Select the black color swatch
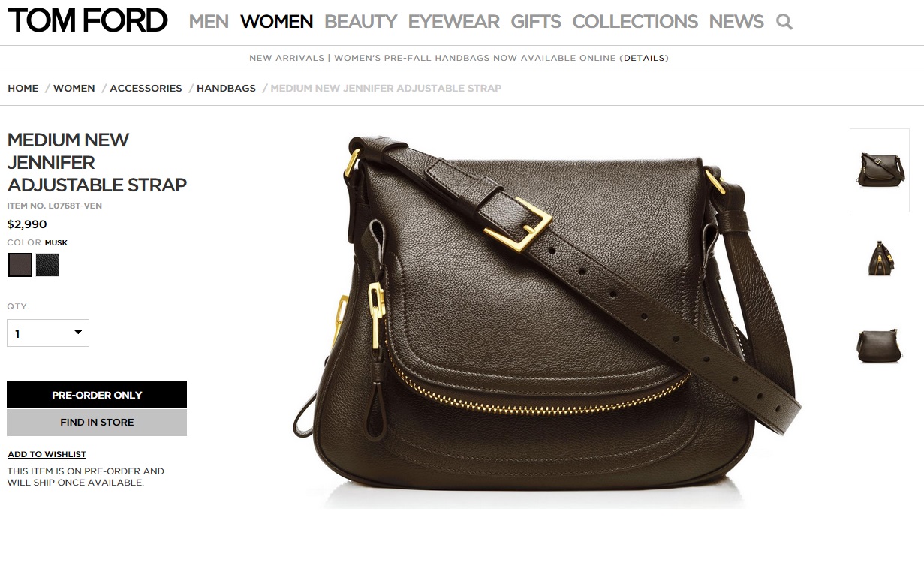Viewport: 924px width, 581px height. [47, 265]
